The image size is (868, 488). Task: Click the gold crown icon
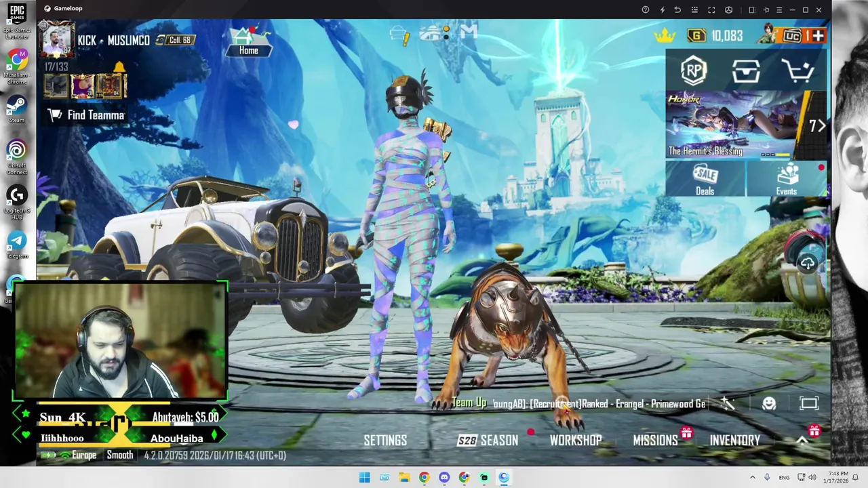(x=665, y=35)
